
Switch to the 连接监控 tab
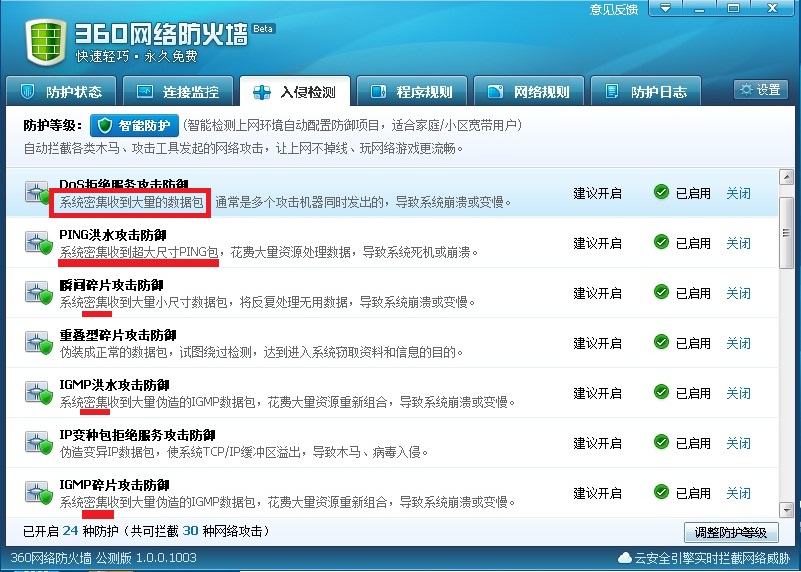[x=178, y=91]
